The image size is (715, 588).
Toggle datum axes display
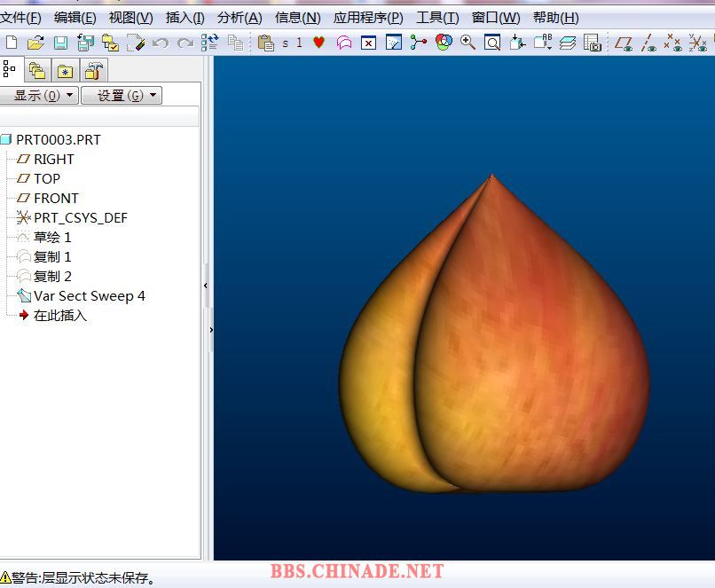[649, 43]
